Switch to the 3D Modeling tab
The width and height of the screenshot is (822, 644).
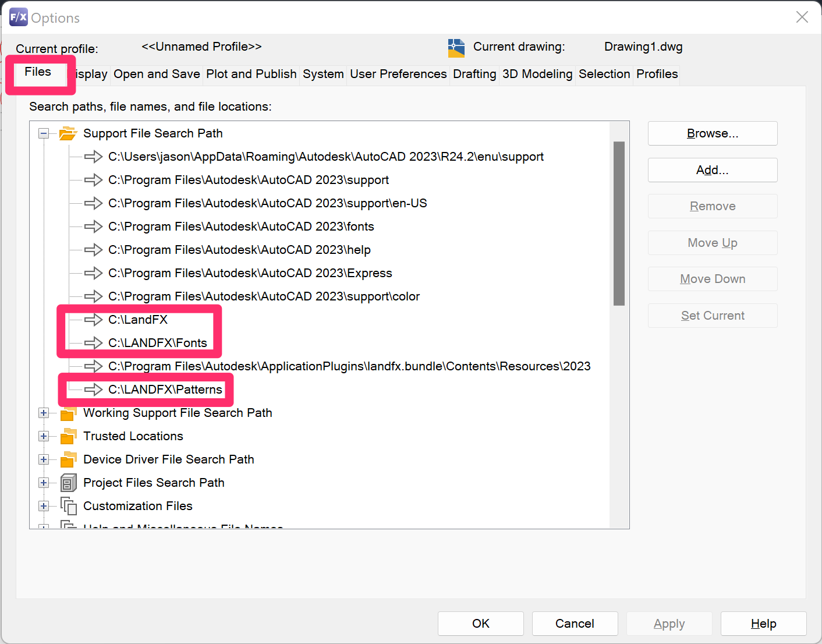coord(537,74)
